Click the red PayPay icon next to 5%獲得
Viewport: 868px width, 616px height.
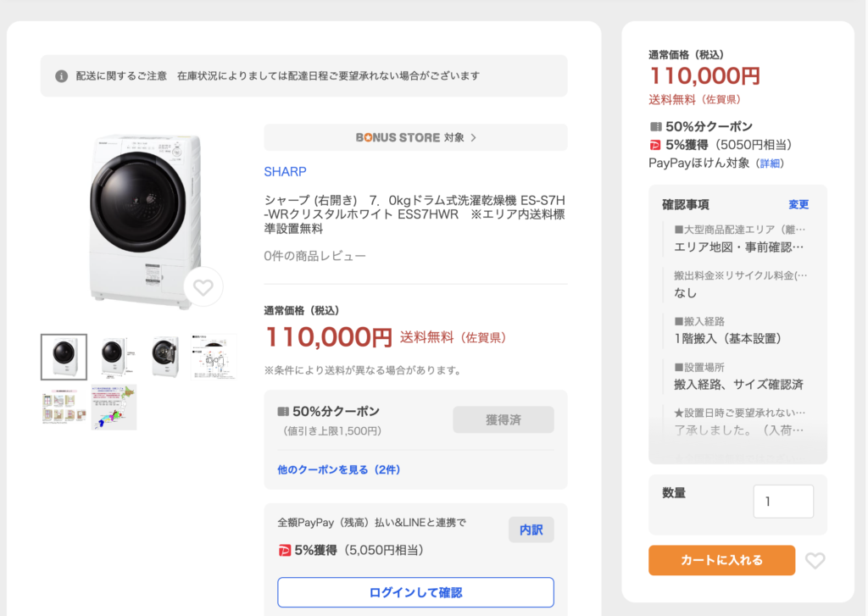click(284, 551)
